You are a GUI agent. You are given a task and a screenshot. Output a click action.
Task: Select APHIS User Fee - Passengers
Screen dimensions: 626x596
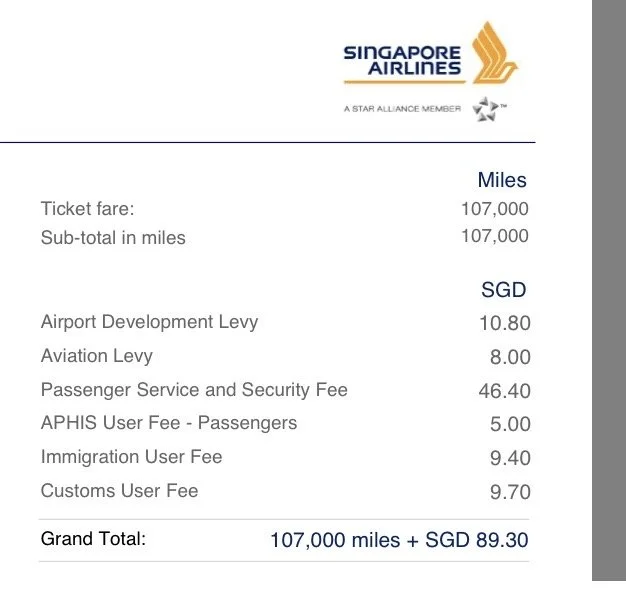coord(169,423)
